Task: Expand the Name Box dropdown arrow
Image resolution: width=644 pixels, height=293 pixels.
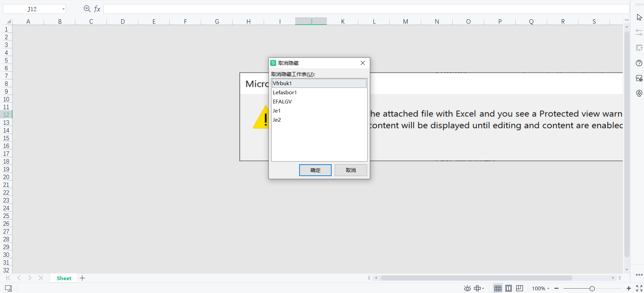Action: coord(63,9)
